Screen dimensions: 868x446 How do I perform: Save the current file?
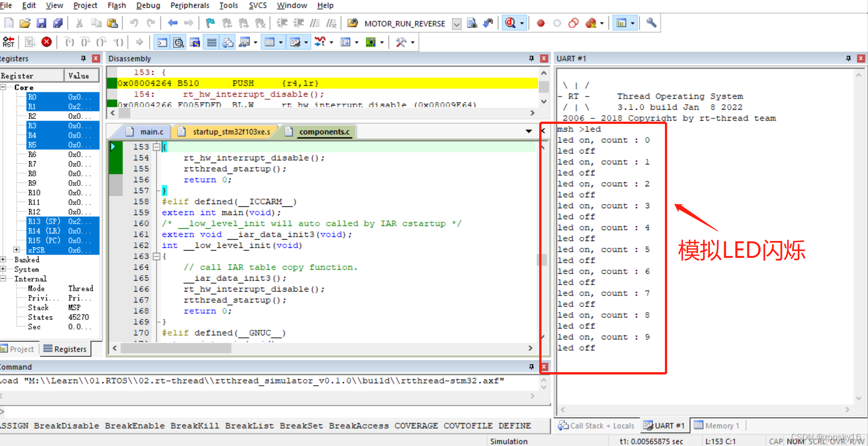pos(41,23)
